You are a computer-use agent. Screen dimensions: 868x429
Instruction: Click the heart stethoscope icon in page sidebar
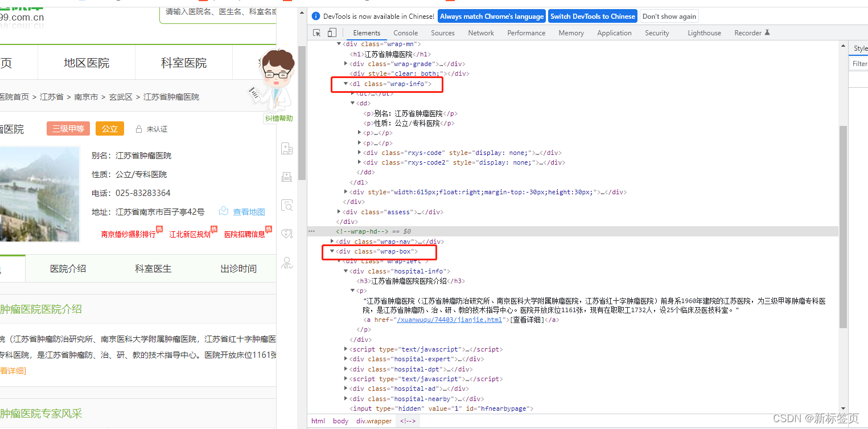pos(287,234)
